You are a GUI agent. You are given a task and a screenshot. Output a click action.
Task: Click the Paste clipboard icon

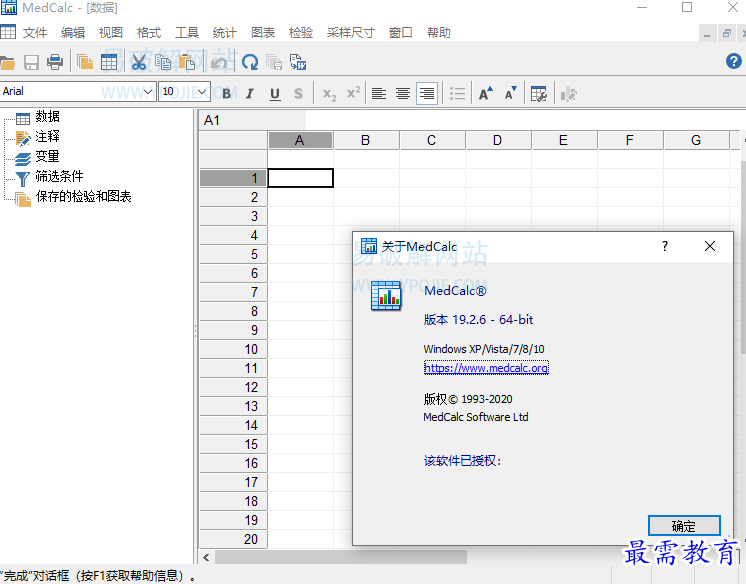pos(187,62)
